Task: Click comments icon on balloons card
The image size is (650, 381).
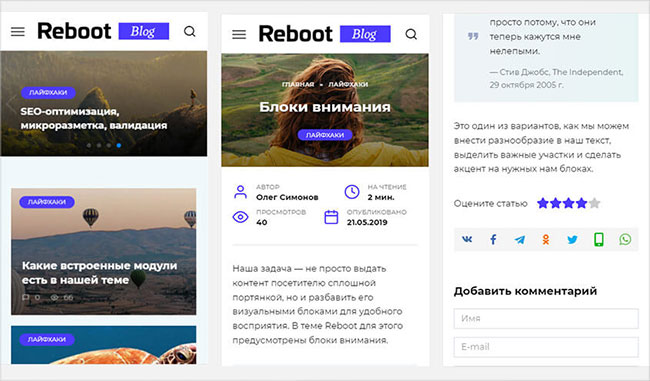Action: [26, 297]
